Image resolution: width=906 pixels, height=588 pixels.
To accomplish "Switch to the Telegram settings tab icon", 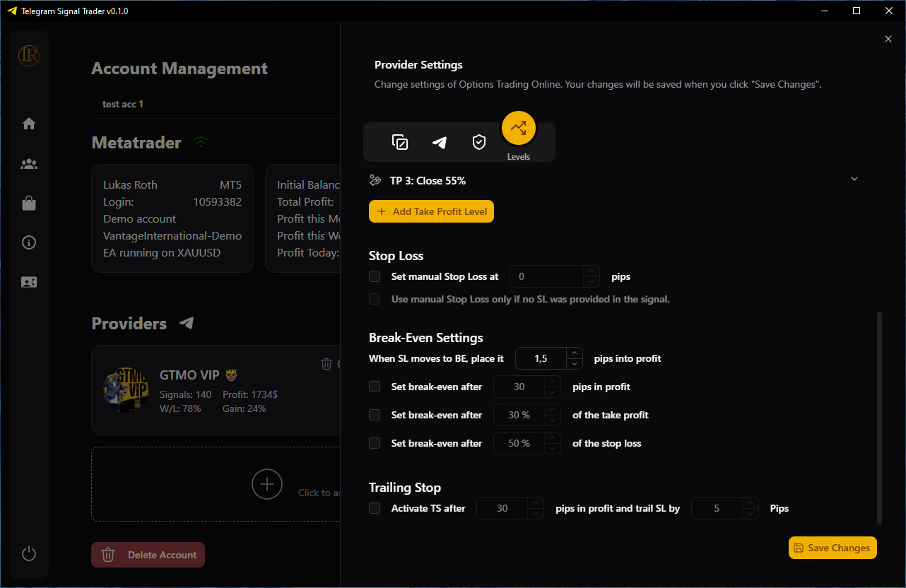I will (x=440, y=142).
